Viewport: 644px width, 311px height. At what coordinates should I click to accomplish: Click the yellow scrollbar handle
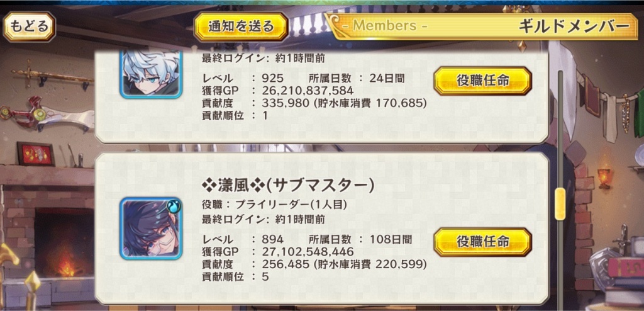coord(560,203)
